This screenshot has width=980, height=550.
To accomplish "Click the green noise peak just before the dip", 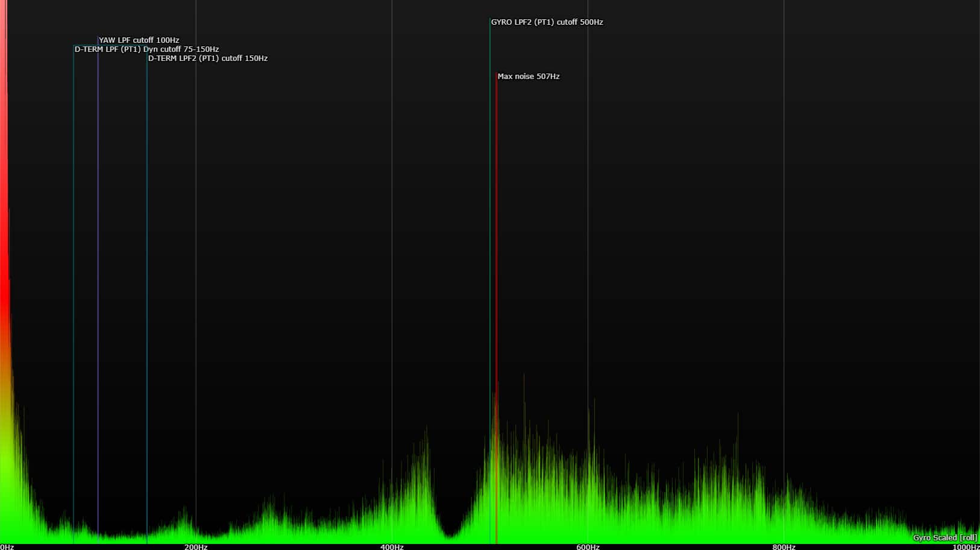I will tap(426, 458).
